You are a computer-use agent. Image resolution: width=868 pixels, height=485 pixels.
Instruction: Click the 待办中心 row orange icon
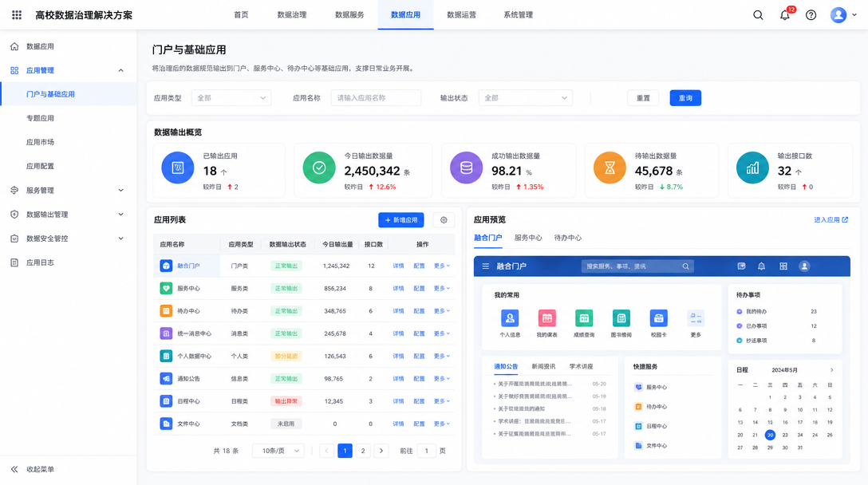(x=166, y=311)
